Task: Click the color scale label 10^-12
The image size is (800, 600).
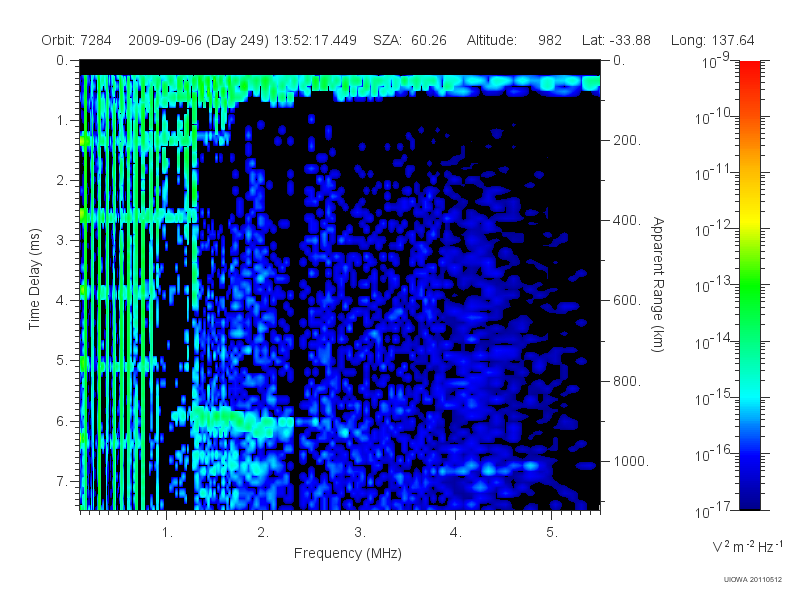Action: (x=713, y=229)
